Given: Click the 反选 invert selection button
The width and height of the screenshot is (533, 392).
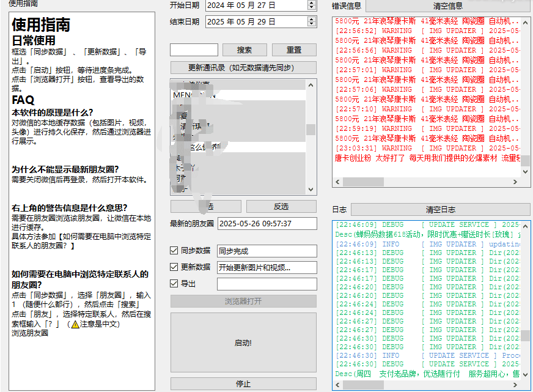Looking at the screenshot, I should click(x=281, y=206).
